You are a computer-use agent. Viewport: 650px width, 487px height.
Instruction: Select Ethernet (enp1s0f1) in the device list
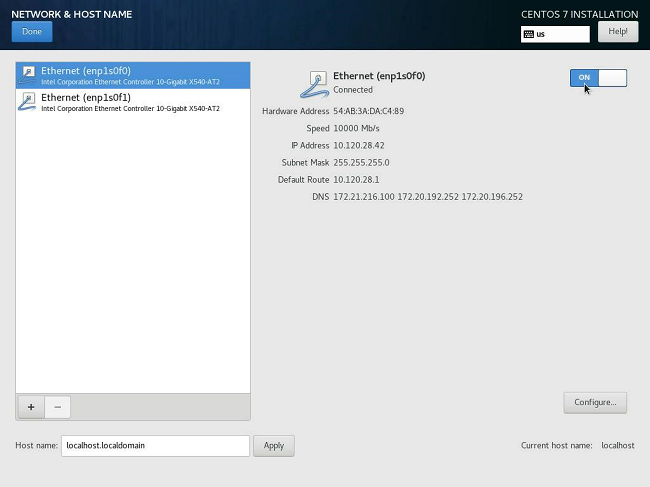click(x=132, y=102)
